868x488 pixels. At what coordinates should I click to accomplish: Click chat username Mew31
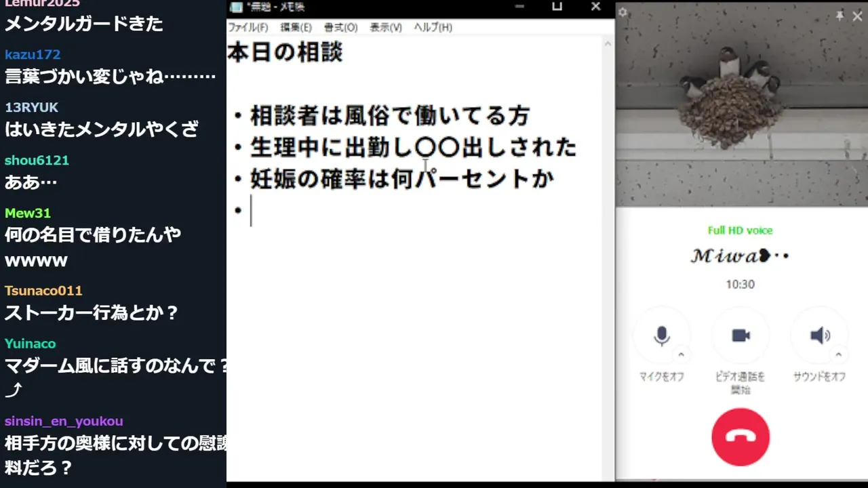(x=28, y=213)
